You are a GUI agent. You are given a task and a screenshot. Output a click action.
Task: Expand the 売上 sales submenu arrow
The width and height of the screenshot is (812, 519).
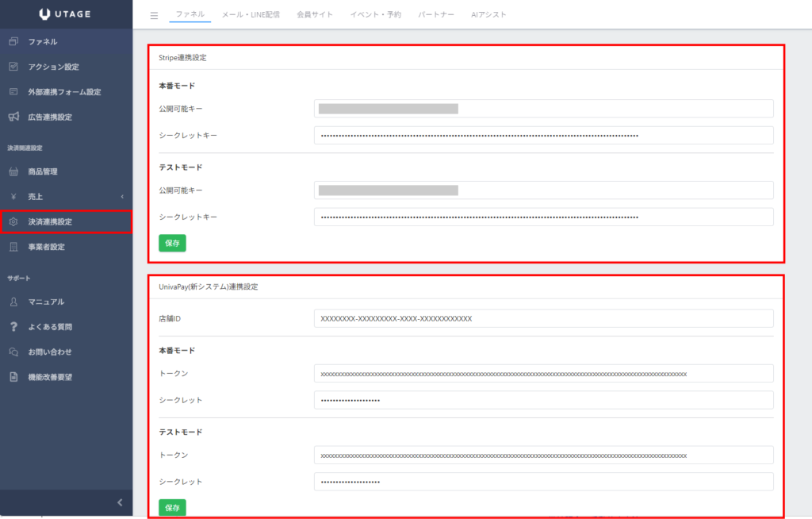(122, 196)
